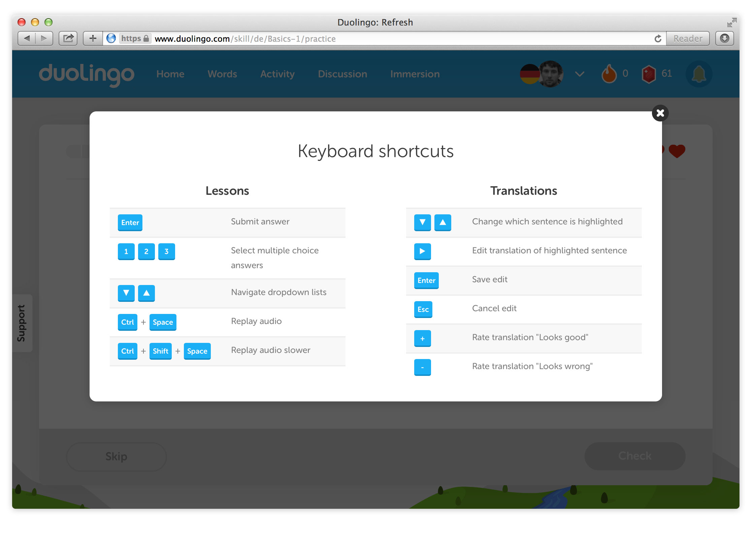Click the add bookmark plus button
Screen dimensions: 756x534
click(93, 38)
